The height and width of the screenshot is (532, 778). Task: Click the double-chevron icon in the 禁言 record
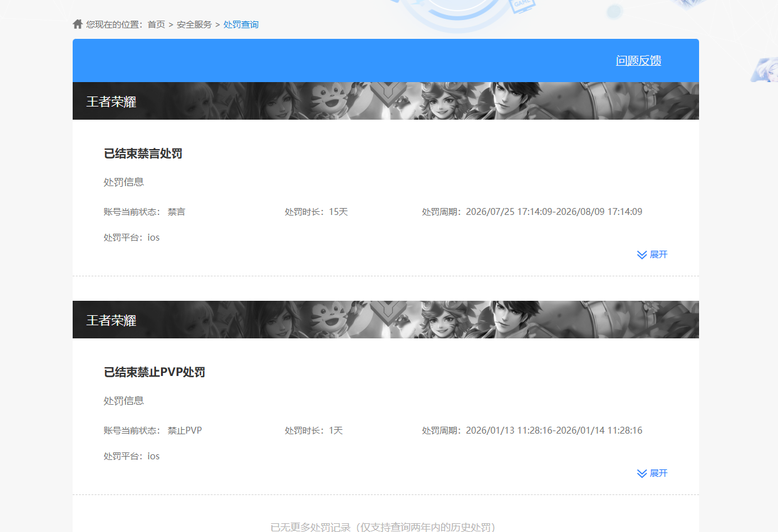tap(642, 254)
